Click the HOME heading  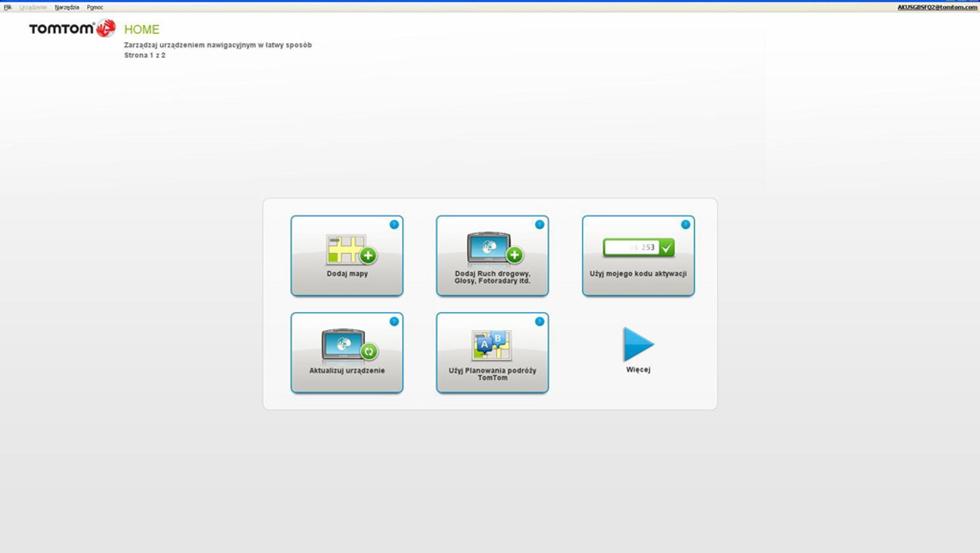[x=142, y=29]
